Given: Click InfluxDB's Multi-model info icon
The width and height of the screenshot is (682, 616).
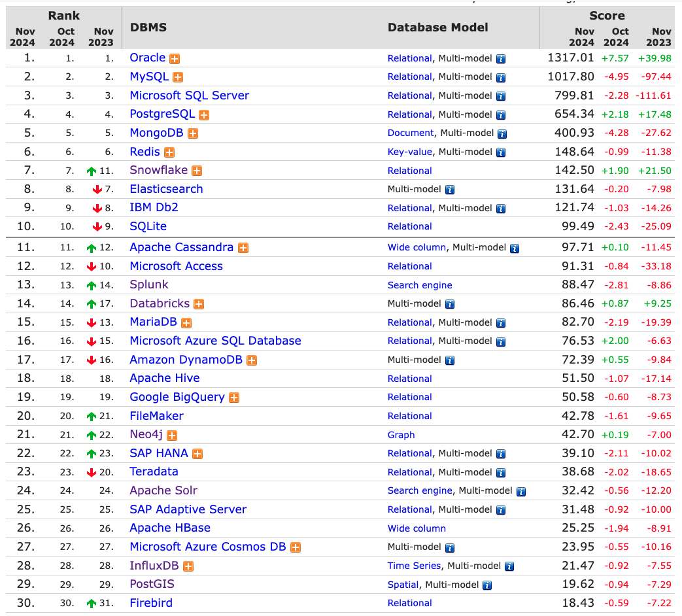Looking at the screenshot, I should (508, 566).
